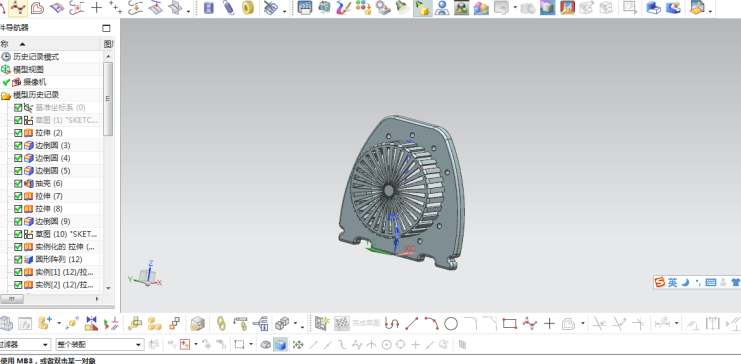Open dropdown arrow after the offset-curve sketch icon
Image resolution: width=741 pixels, height=364 pixels.
click(583, 324)
